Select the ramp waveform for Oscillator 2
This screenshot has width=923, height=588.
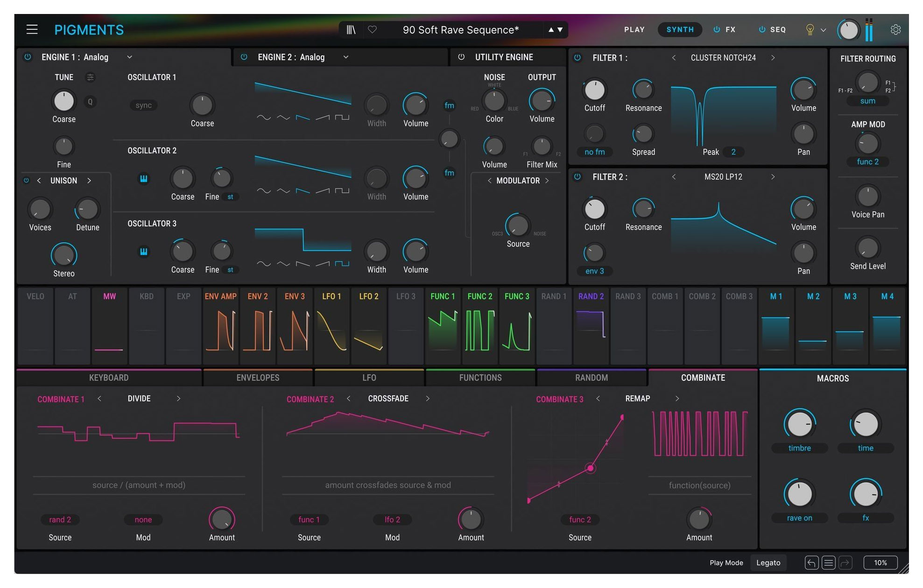click(x=322, y=190)
